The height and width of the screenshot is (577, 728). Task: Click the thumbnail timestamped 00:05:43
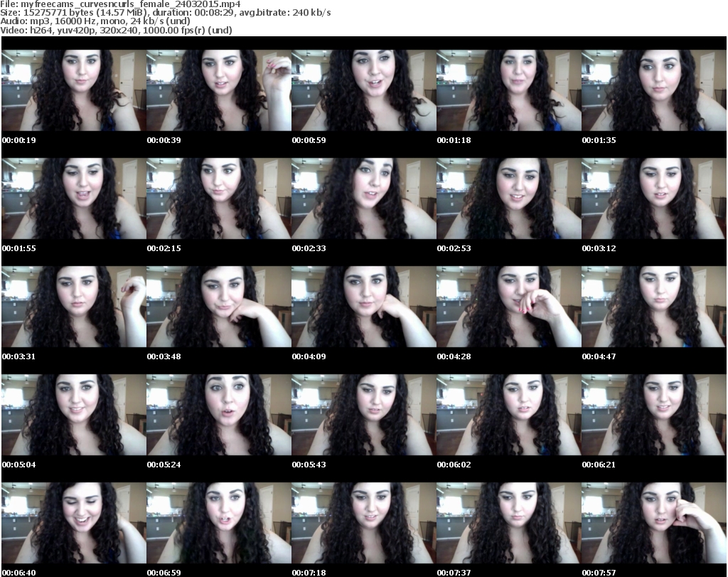tap(364, 415)
